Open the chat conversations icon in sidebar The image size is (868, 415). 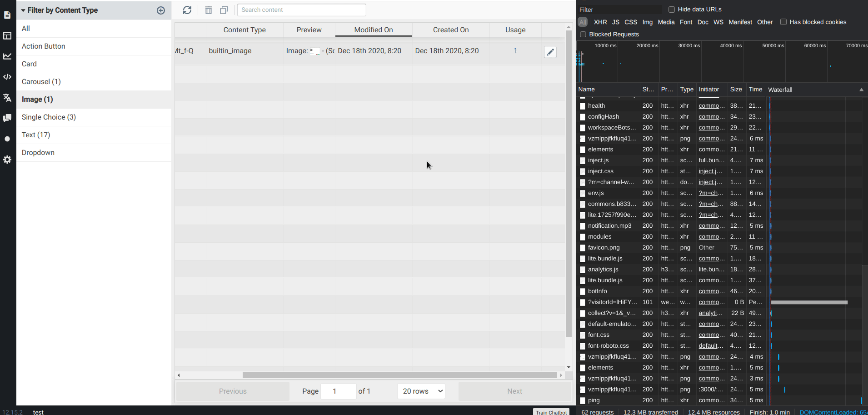click(7, 118)
